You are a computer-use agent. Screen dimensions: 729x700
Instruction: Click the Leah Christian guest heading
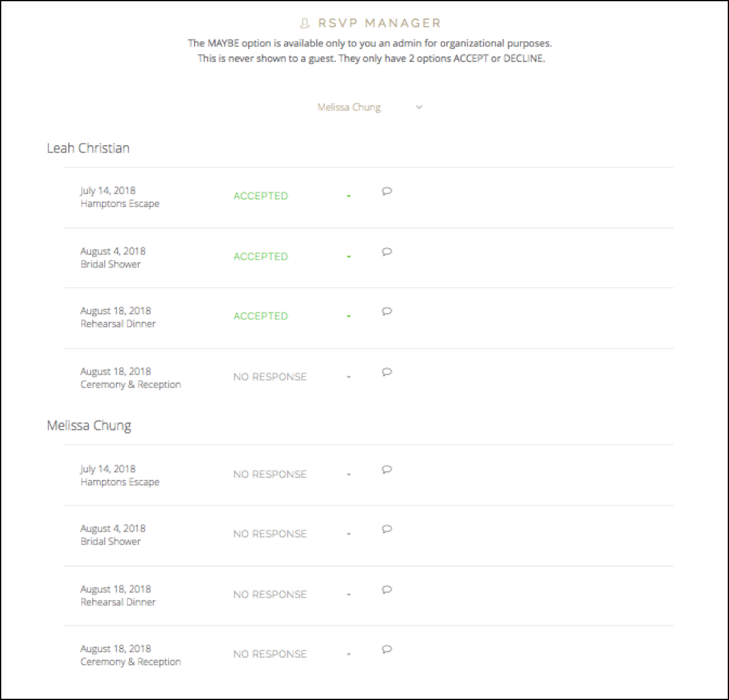coord(88,148)
